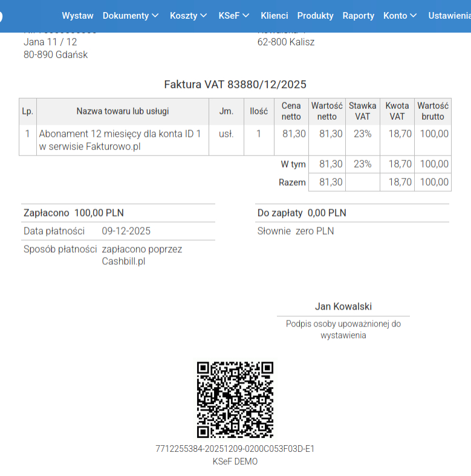
Task: Click the Zapłacono 100,00 PLN line
Action: point(74,213)
